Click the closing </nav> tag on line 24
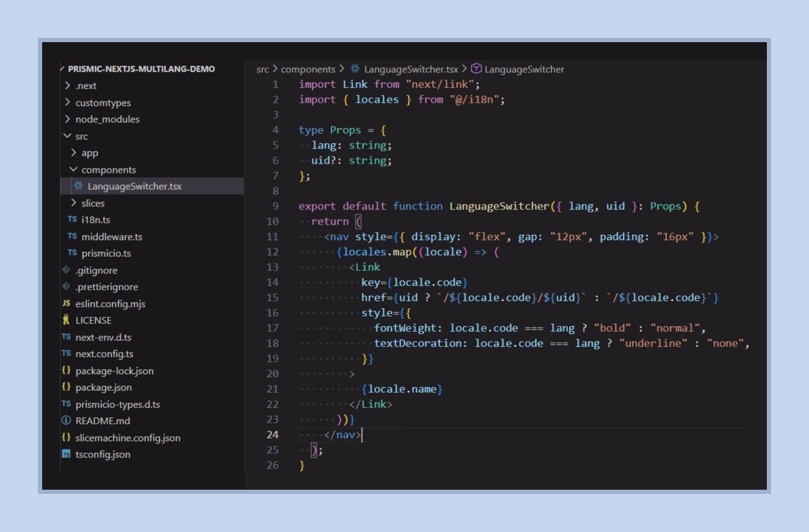Screen dimensions: 809x532 [x=342, y=435]
